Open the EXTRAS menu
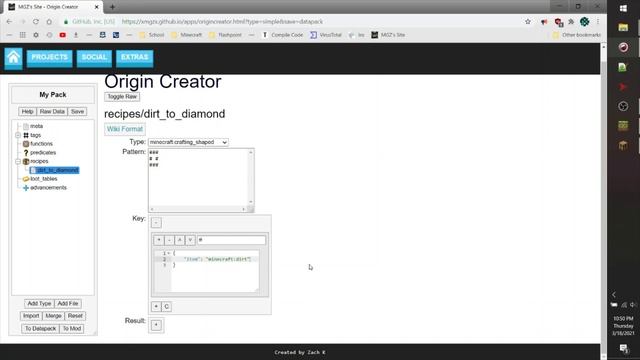The height and width of the screenshot is (360, 640). pyautogui.click(x=135, y=58)
